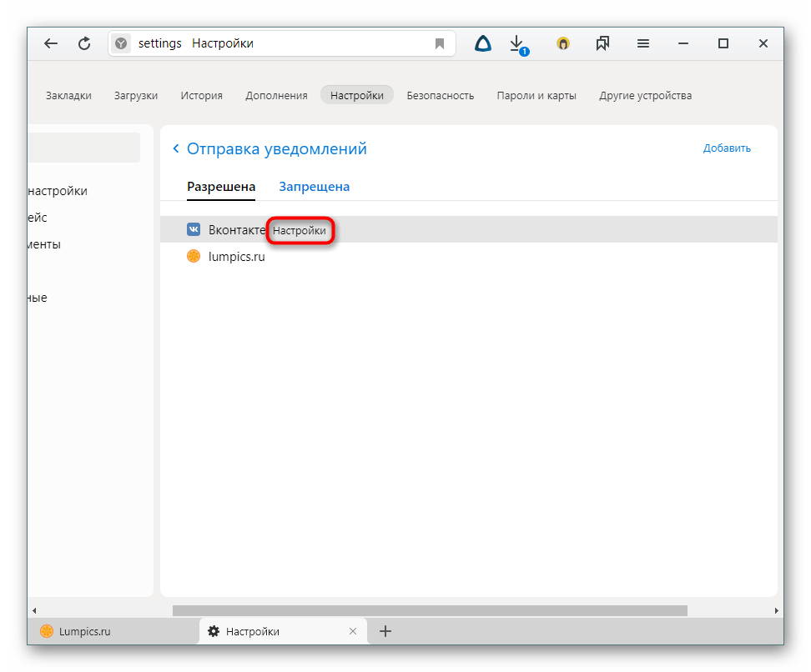
Task: Select the Разрешена tab
Action: pyautogui.click(x=220, y=187)
